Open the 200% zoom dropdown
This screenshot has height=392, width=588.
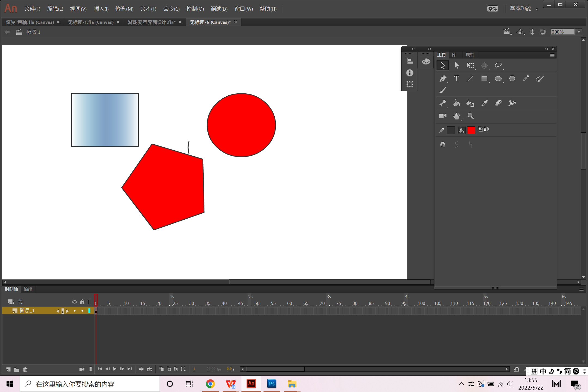[579, 32]
